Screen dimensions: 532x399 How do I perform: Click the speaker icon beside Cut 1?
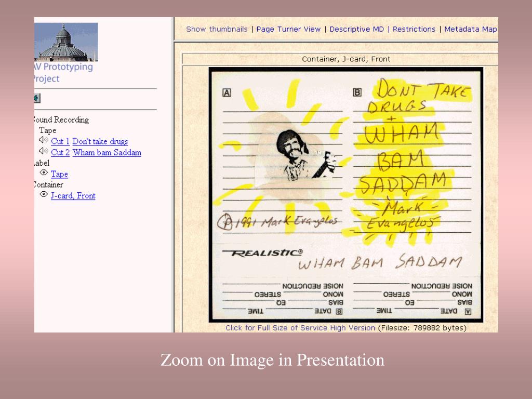pyautogui.click(x=44, y=140)
